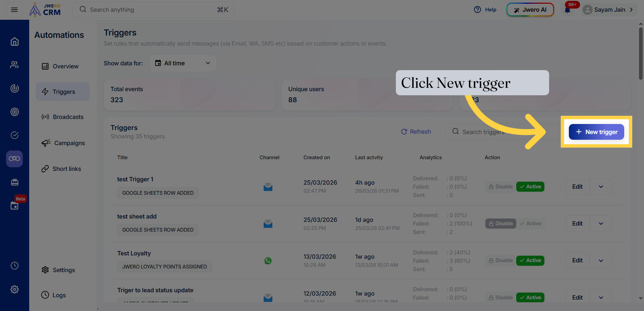Disable Triger to lead status update

[501, 297]
